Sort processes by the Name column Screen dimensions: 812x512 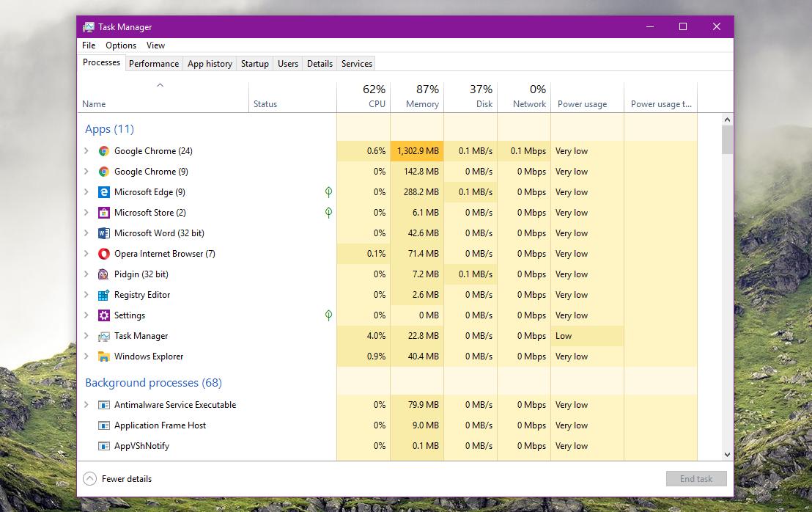coord(163,97)
